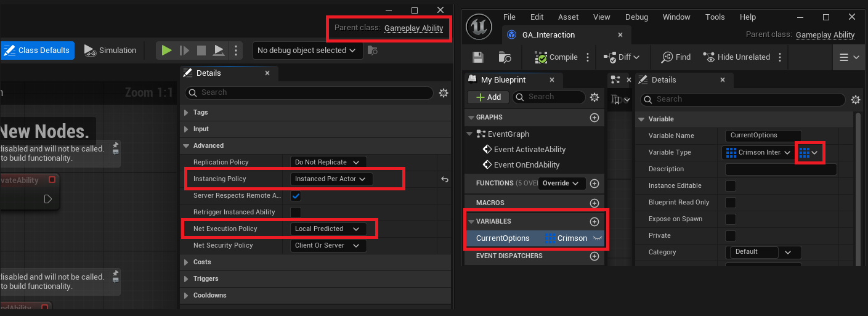Click the Simulation button
868x316 pixels.
(x=110, y=51)
